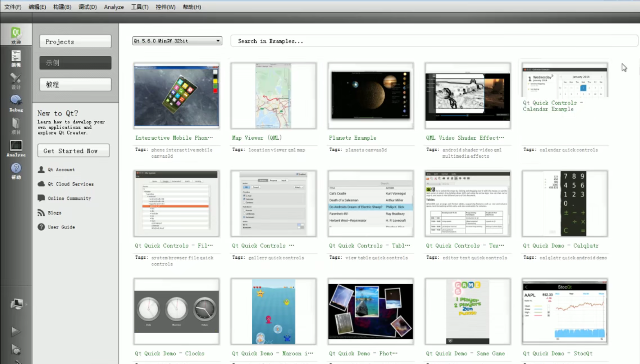Click the 'Planets Example' title text
The width and height of the screenshot is (640, 364).
(x=352, y=138)
